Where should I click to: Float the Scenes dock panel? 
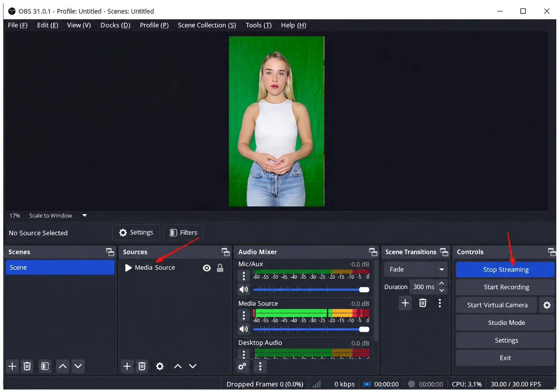(110, 252)
